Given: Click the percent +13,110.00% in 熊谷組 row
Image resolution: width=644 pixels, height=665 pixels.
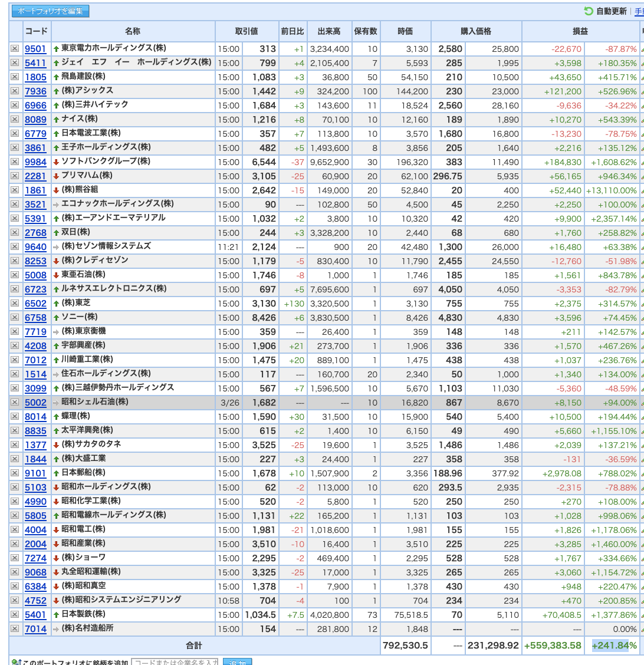Looking at the screenshot, I should tap(612, 190).
